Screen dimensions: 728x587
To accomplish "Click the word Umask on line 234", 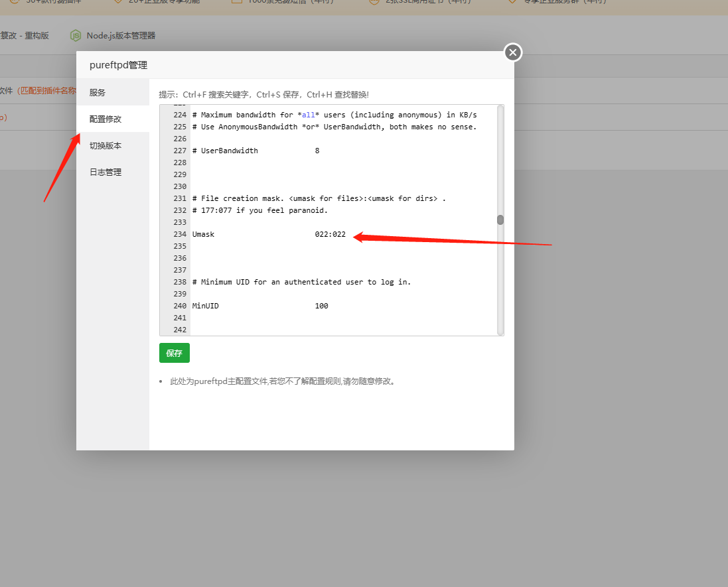I will point(203,234).
